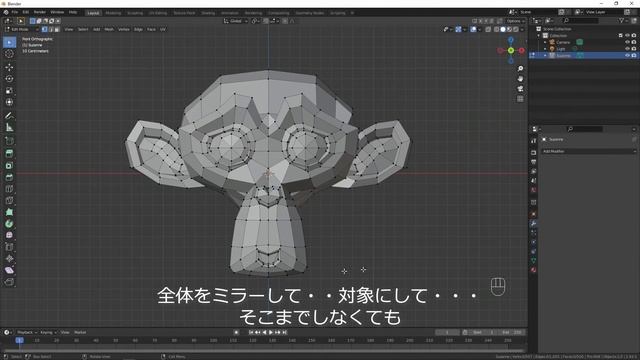Select the Annotate pencil tool
The height and width of the screenshot is (360, 640).
(x=9, y=116)
